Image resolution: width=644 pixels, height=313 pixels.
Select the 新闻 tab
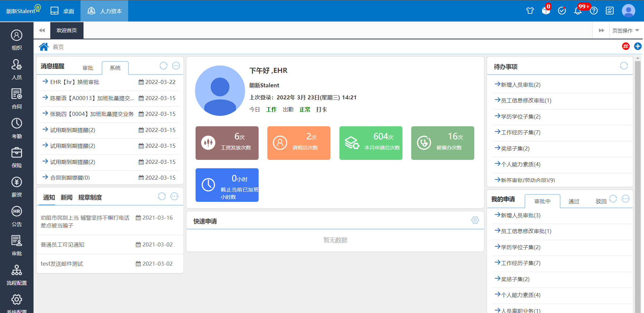pos(66,197)
